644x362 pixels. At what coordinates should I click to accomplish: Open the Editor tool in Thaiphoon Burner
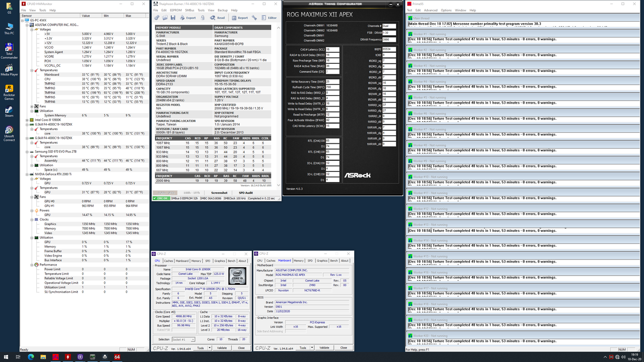[269, 18]
